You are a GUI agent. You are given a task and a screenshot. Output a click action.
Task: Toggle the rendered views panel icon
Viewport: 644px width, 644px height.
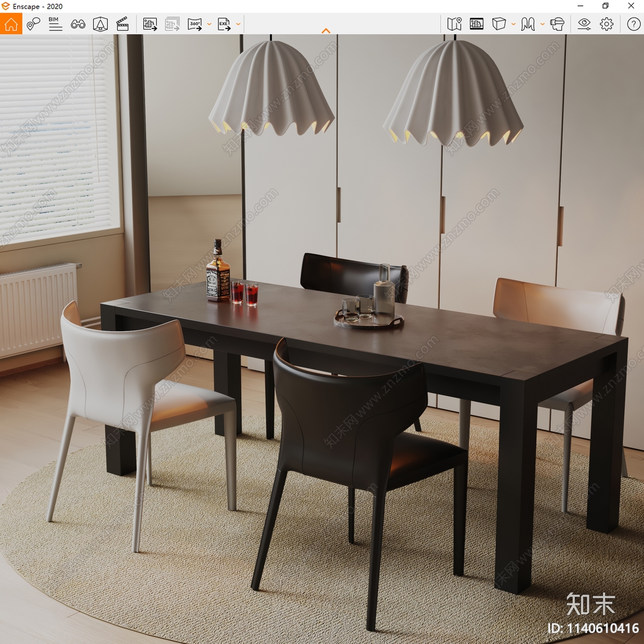pyautogui.click(x=477, y=24)
